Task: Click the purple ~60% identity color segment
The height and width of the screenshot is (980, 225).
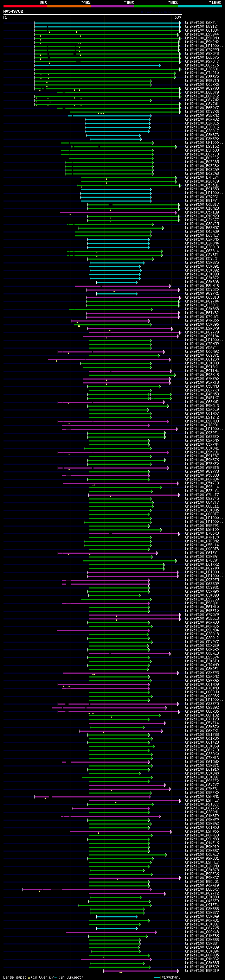Action: (112, 6)
